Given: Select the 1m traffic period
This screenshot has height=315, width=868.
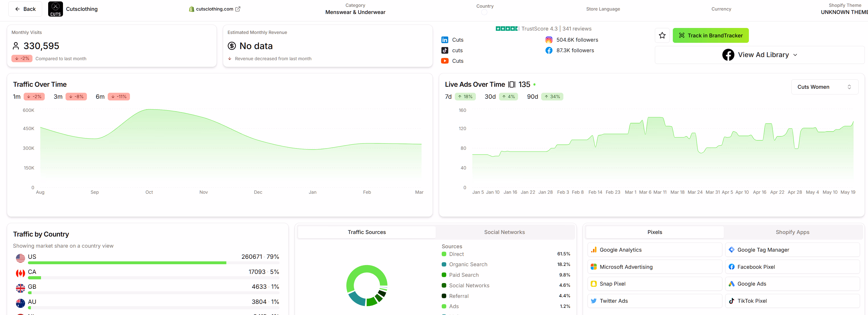Looking at the screenshot, I should (x=28, y=97).
